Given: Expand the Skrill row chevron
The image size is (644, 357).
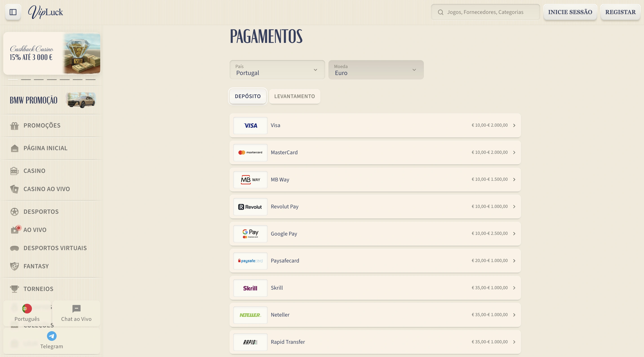Looking at the screenshot, I should pos(514,288).
